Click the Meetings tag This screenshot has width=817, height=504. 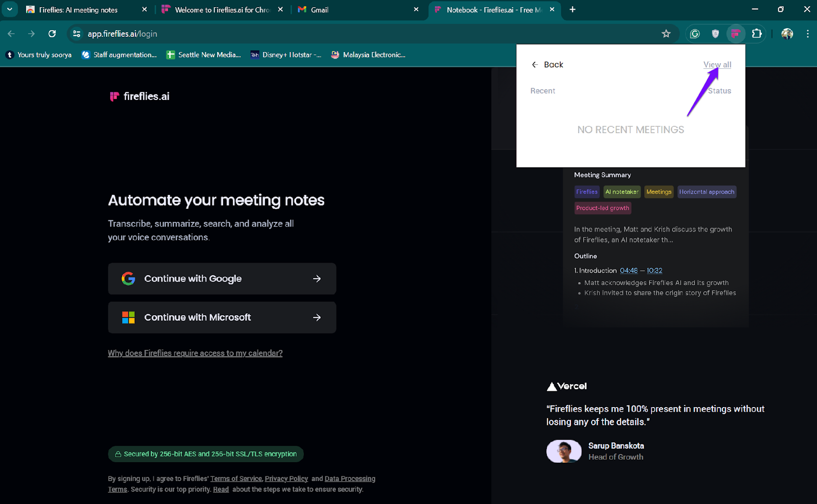tap(659, 192)
